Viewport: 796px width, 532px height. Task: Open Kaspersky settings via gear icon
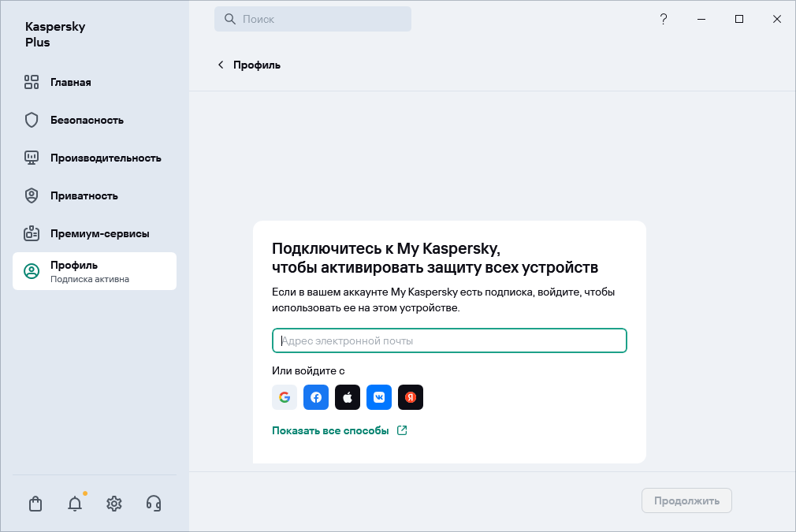(x=114, y=503)
